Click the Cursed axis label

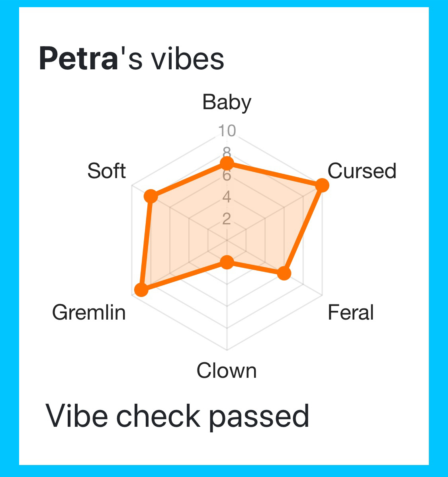pos(362,171)
